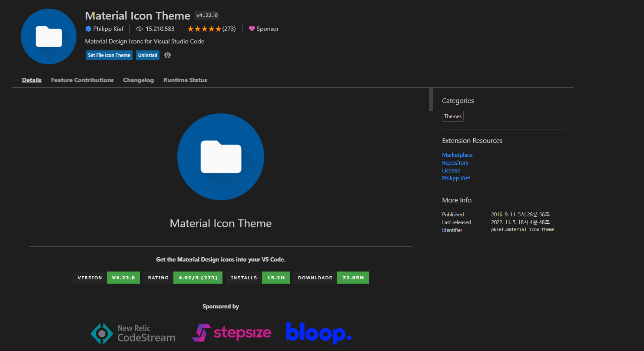This screenshot has width=644, height=351.
Task: Click the five-star rating in the header
Action: coord(204,29)
